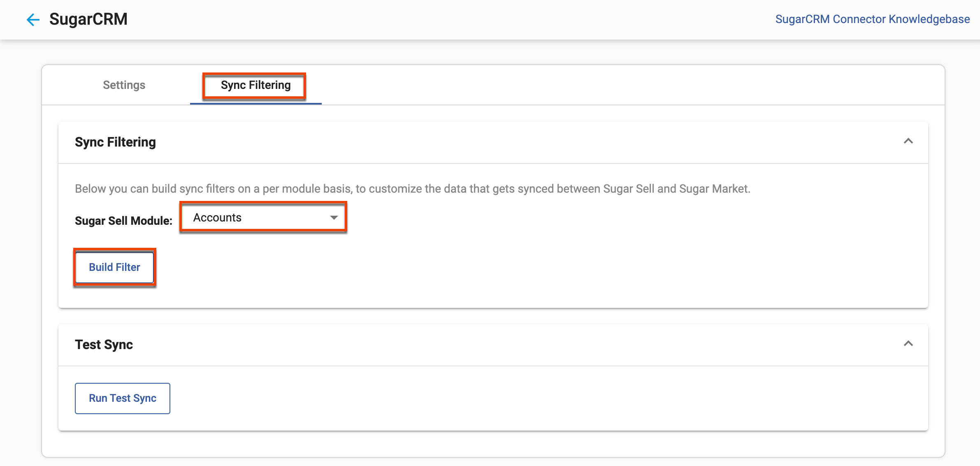Click the Sync Filtering section heading
Image resolution: width=980 pixels, height=466 pixels.
tap(115, 142)
